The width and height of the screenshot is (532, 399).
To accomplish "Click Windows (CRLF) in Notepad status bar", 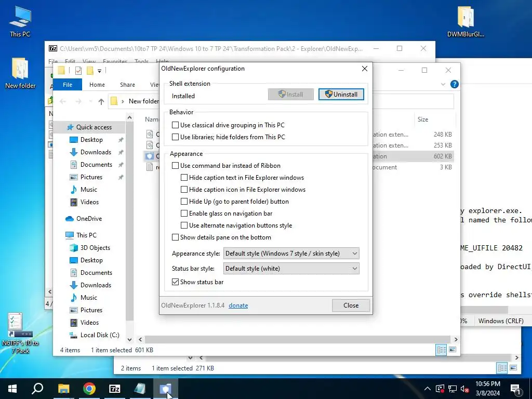I will 501,321.
